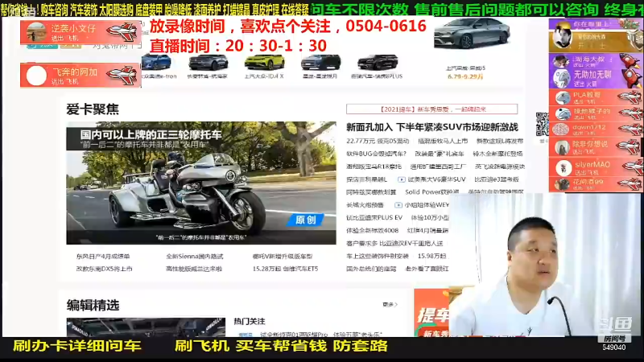Expand 更多 in 编辑精选 section

coord(390,305)
